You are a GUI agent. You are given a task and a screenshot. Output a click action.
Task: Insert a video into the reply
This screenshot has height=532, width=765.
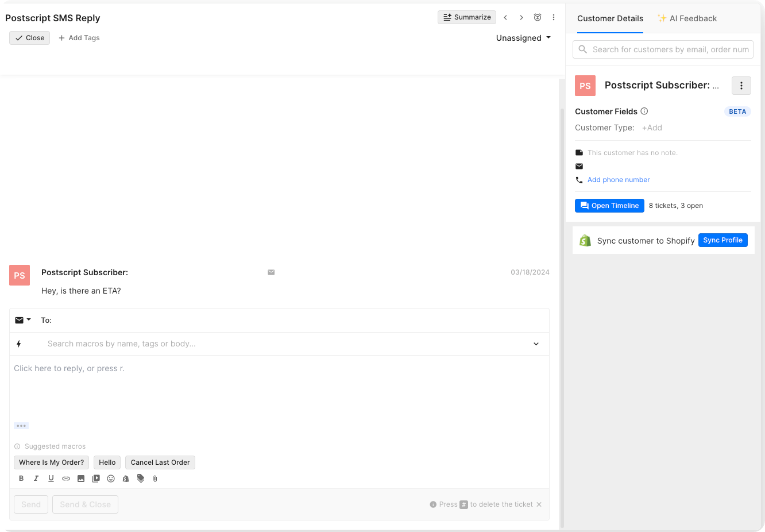coord(96,479)
